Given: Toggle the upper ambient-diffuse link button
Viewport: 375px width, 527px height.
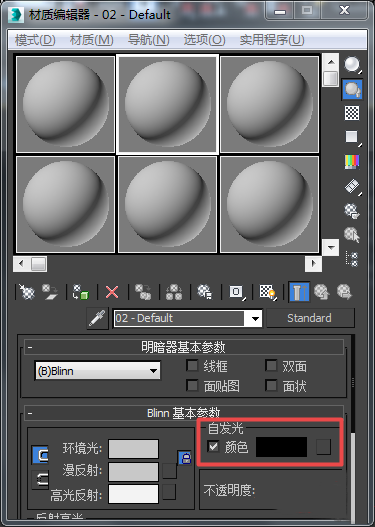Looking at the screenshot, I should 40,455.
